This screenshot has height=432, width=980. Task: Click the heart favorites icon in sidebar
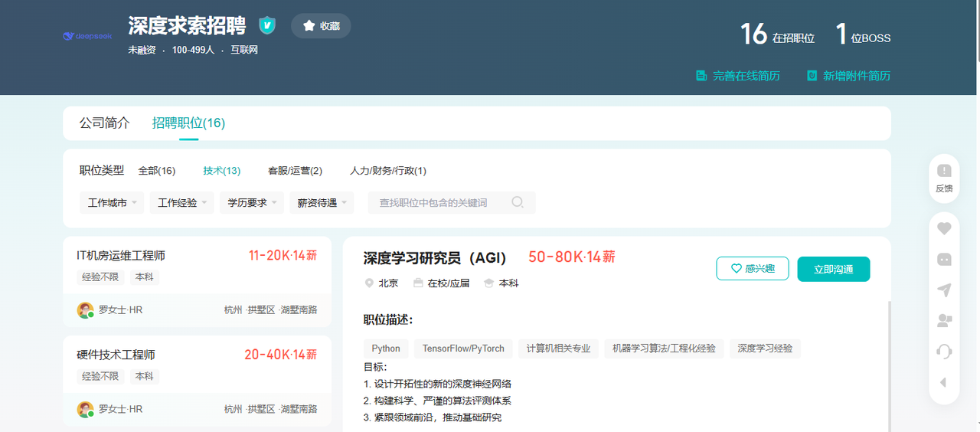944,228
